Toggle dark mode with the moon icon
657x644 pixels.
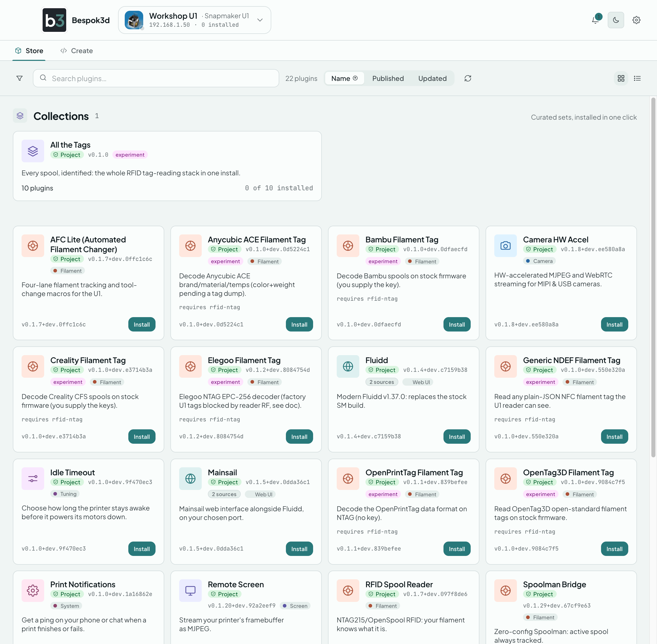point(616,20)
